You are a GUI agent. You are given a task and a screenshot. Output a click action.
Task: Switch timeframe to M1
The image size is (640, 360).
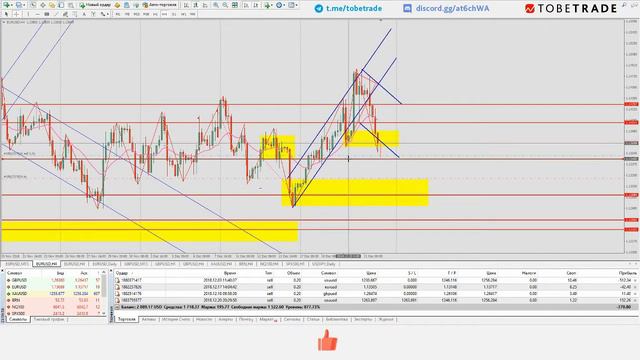118,14
